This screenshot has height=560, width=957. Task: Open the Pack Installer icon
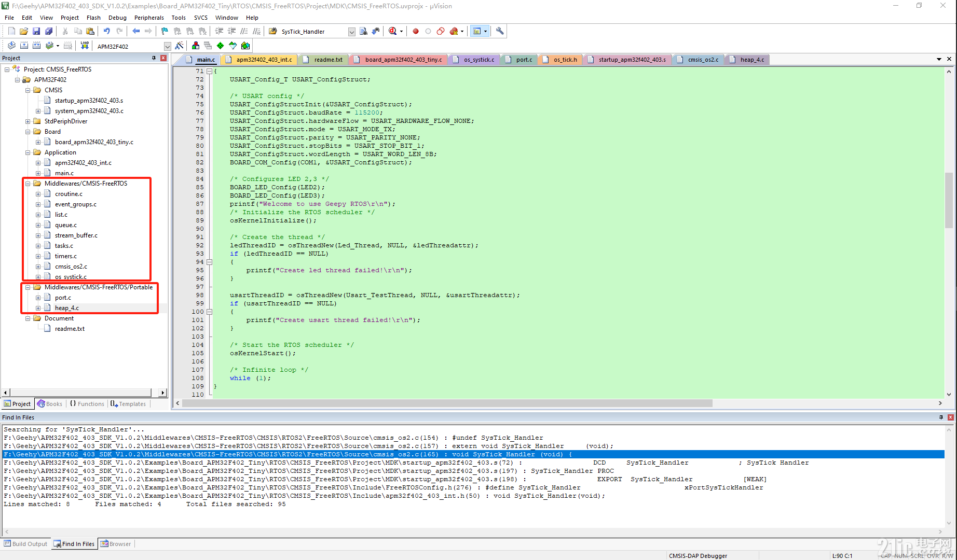(245, 46)
